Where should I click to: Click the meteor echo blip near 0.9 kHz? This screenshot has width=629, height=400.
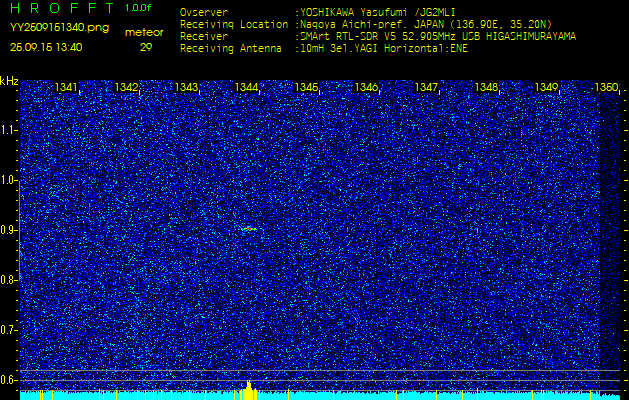[248, 229]
